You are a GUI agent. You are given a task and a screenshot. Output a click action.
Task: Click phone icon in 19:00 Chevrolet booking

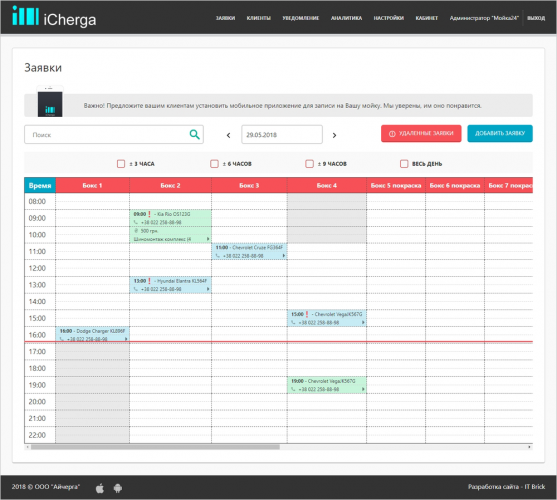pos(293,390)
